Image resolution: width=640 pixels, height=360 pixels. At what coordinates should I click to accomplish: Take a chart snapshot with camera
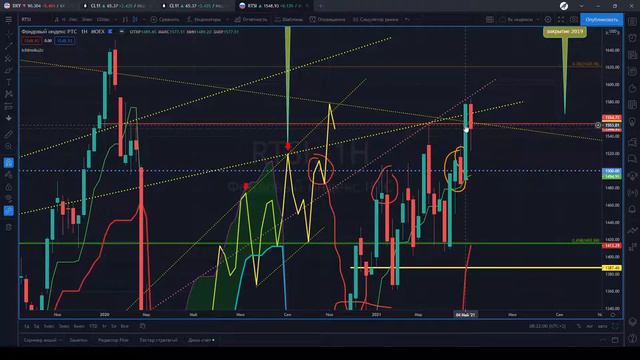(574, 19)
